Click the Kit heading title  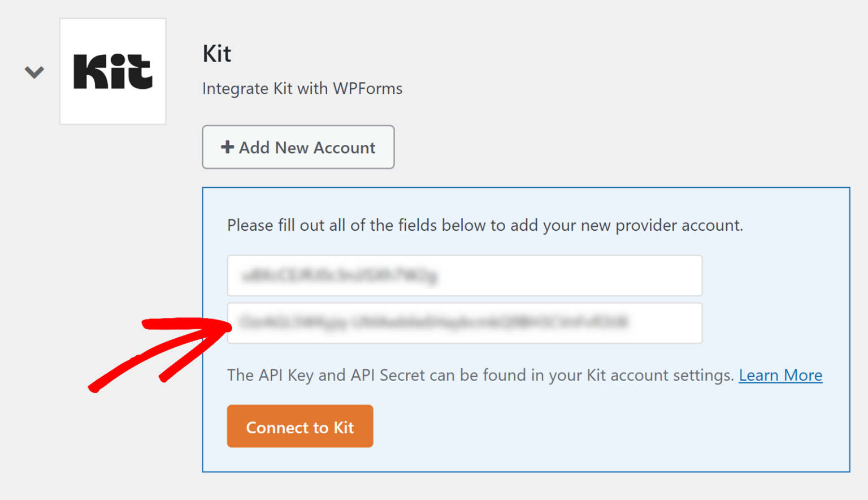click(x=216, y=53)
